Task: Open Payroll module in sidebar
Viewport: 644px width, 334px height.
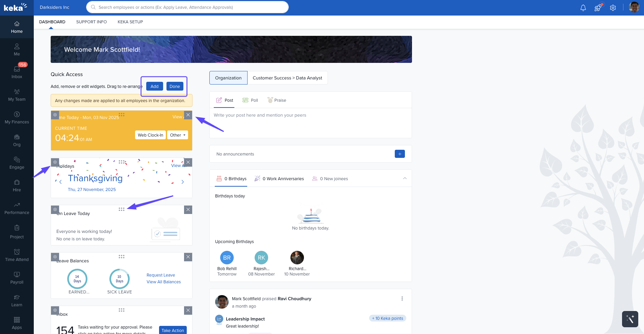Action: pyautogui.click(x=17, y=278)
